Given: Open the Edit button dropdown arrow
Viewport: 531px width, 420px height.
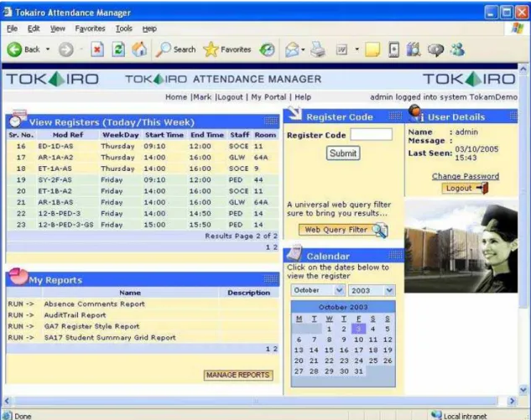Looking at the screenshot, I should [357, 49].
